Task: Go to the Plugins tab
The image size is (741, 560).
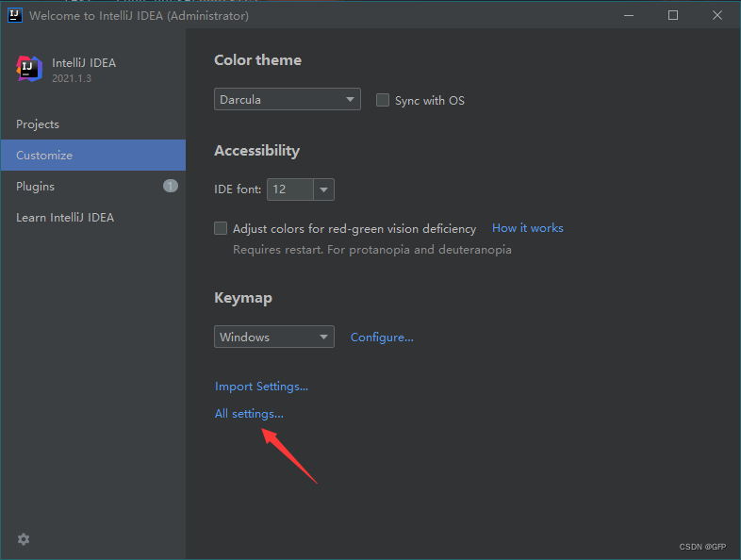Action: [93, 186]
